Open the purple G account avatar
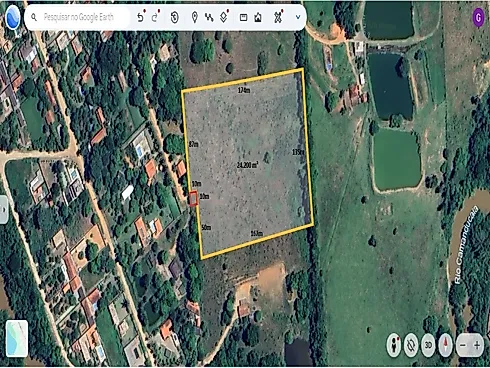 click(x=479, y=18)
